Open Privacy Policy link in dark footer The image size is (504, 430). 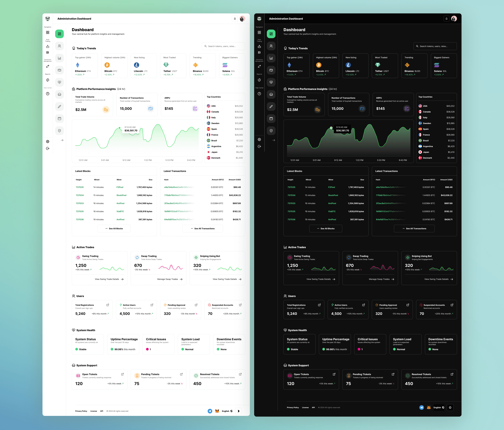tap(293, 407)
